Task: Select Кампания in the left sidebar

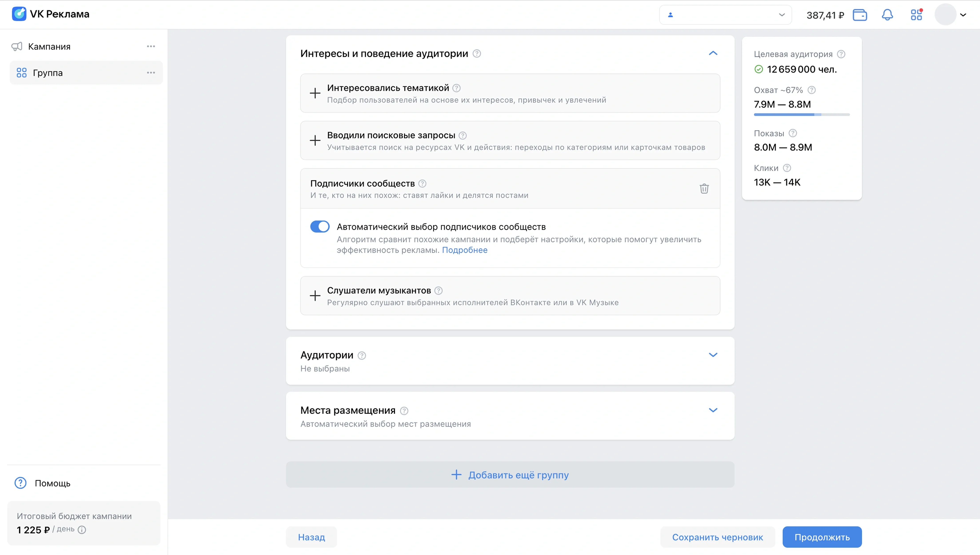Action: click(x=50, y=46)
